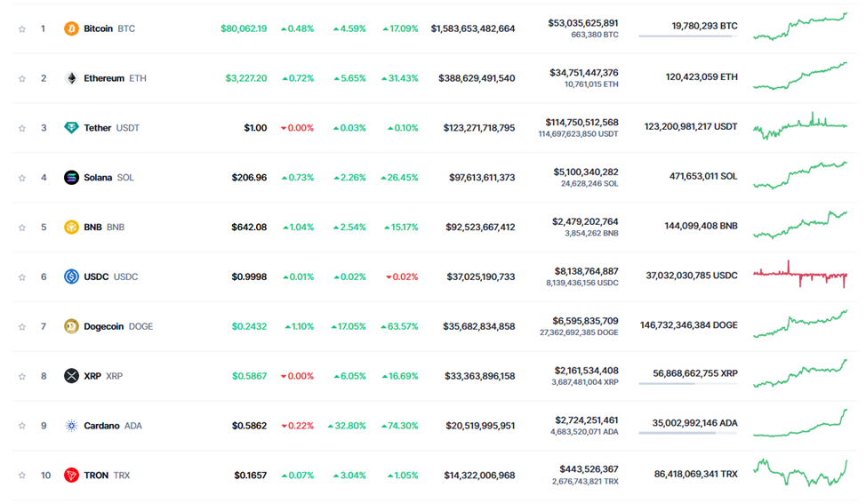Open USDC red 7-day sparkline chart
Viewport: 866px width, 504px height.
tap(800, 275)
